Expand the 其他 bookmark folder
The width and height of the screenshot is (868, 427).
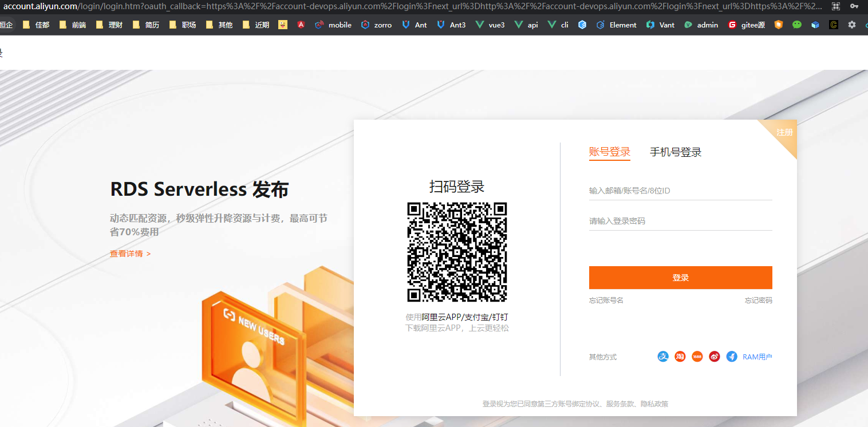pos(219,25)
